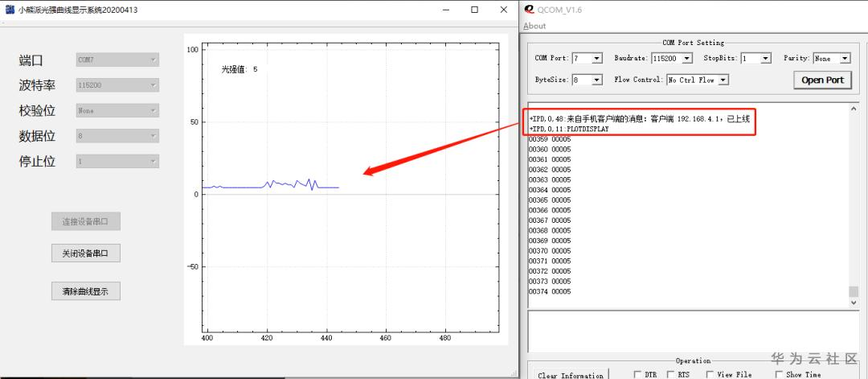Toggle the RTS checkbox

[x=671, y=375]
